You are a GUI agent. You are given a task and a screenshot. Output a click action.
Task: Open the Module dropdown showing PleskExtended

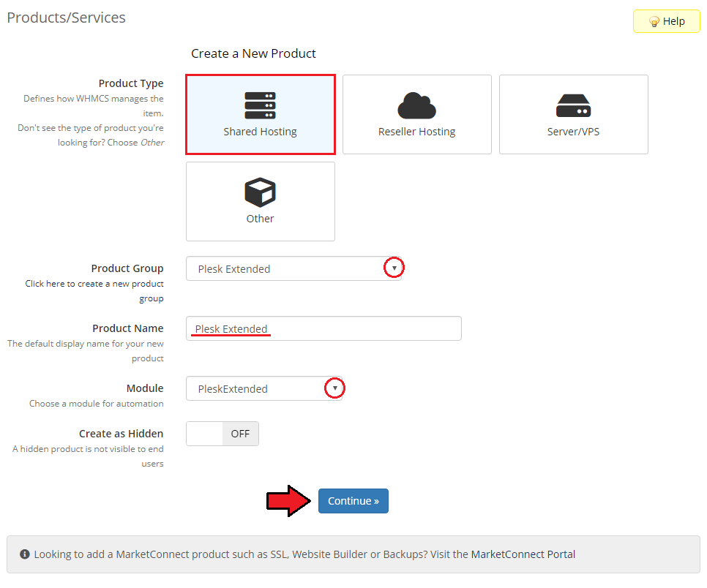[264, 388]
